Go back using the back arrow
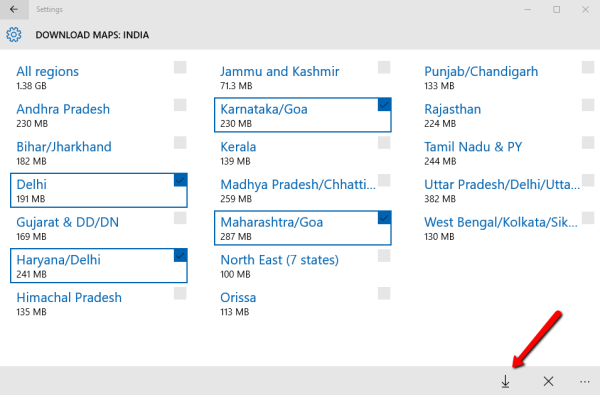Screen dimensions: 600x395 pos(14,9)
